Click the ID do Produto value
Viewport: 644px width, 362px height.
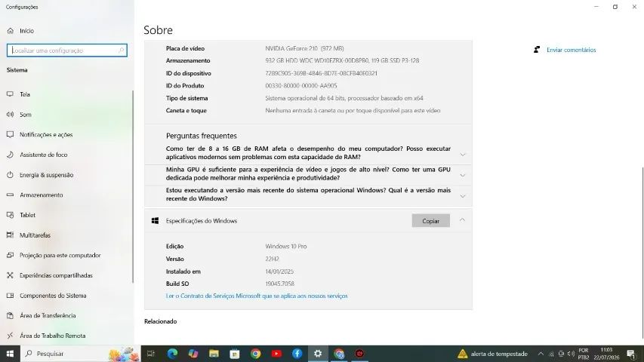click(301, 86)
